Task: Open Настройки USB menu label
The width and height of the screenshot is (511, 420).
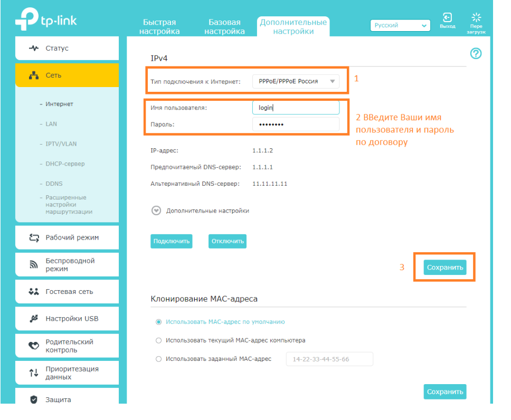Action: [72, 319]
